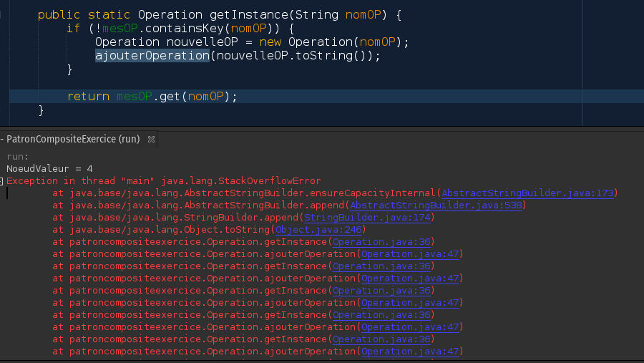Click the "NoeudValeur = 4" output line

coord(49,169)
